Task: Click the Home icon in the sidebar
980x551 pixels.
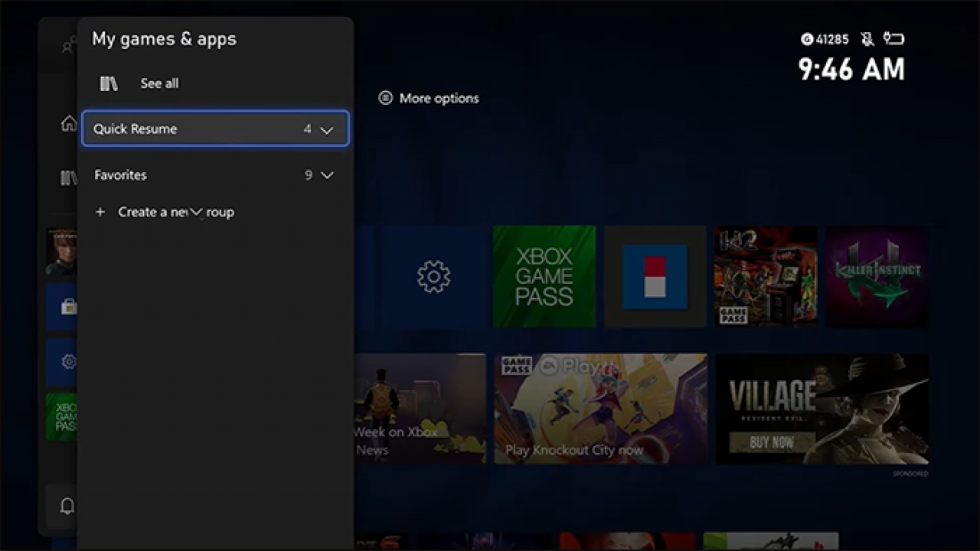Action: [69, 123]
